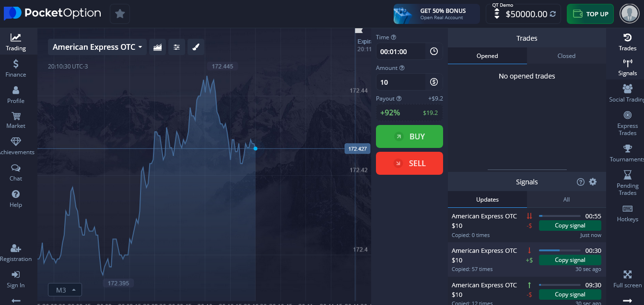Click the trade Amount input field
The height and width of the screenshot is (305, 644).
tap(401, 81)
